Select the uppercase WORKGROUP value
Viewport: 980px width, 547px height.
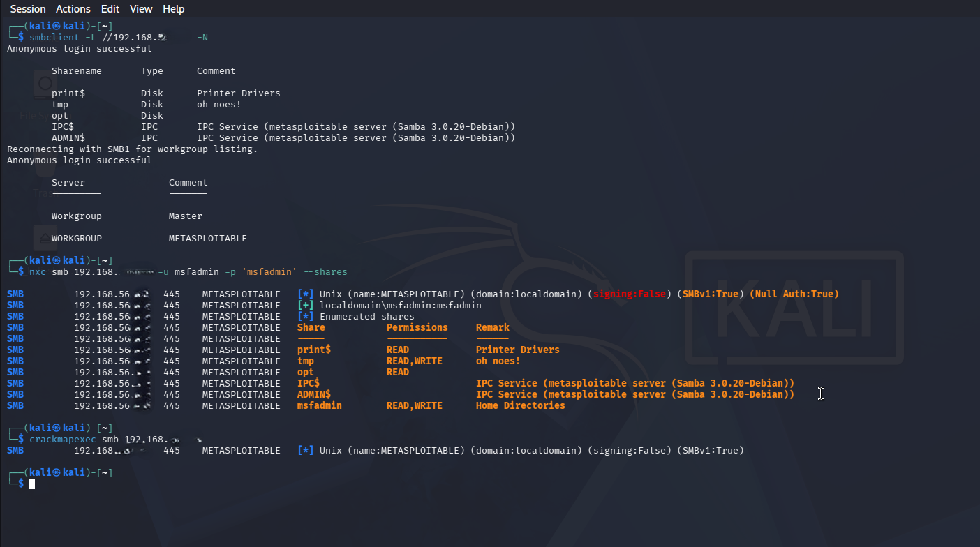[x=77, y=239]
